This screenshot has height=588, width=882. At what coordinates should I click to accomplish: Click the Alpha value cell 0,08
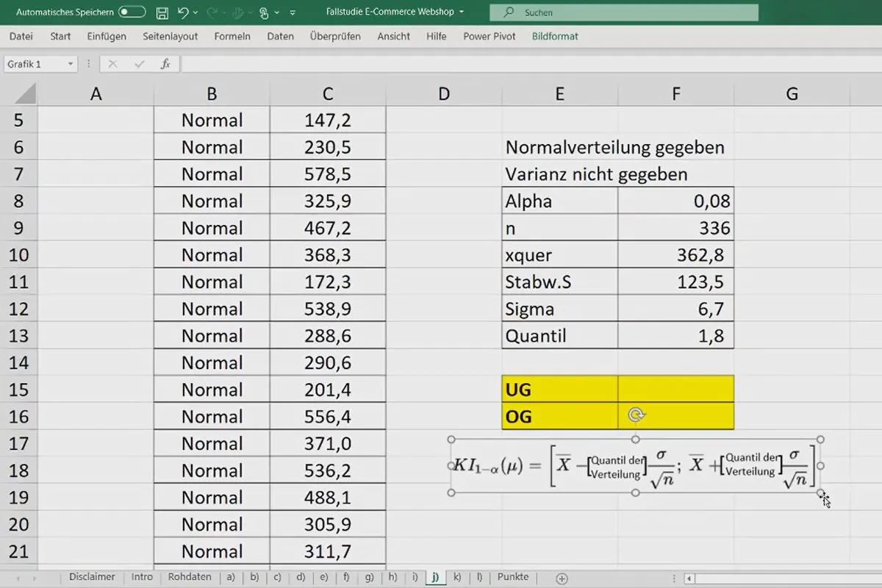pyautogui.click(x=676, y=201)
